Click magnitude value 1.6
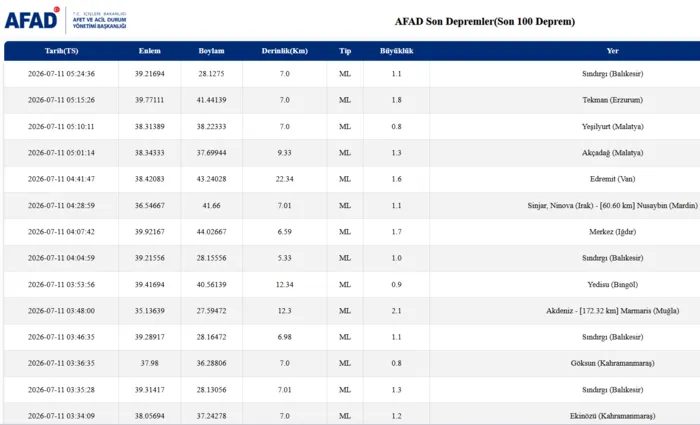 point(396,179)
